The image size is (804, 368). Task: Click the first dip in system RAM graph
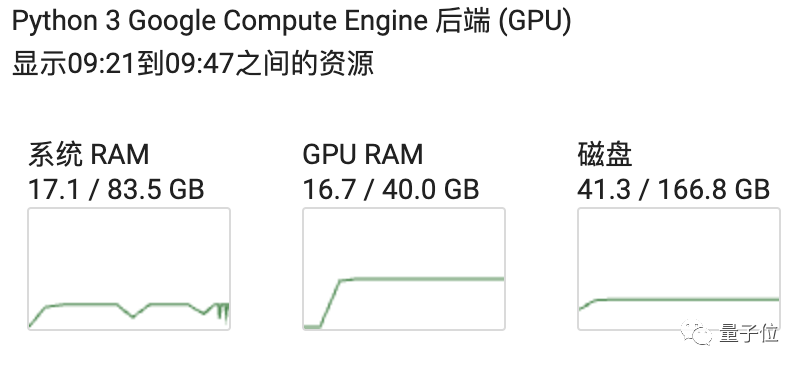click(x=133, y=311)
